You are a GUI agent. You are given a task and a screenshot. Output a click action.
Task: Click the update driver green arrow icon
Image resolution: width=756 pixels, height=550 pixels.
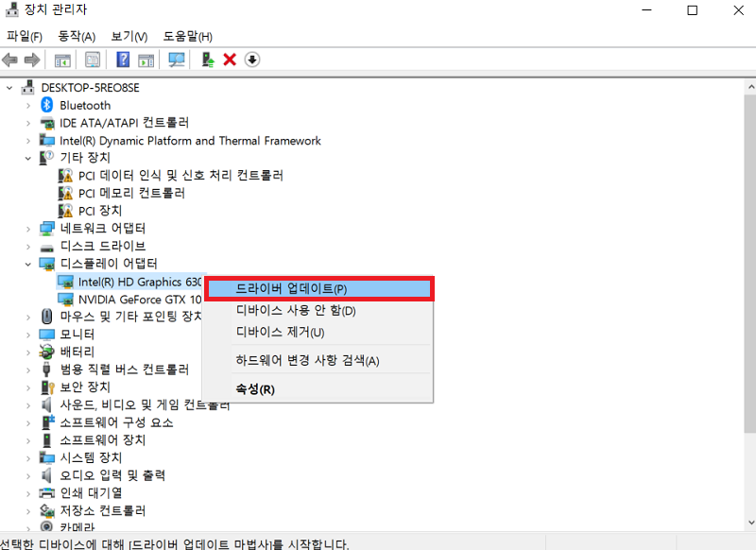[208, 60]
